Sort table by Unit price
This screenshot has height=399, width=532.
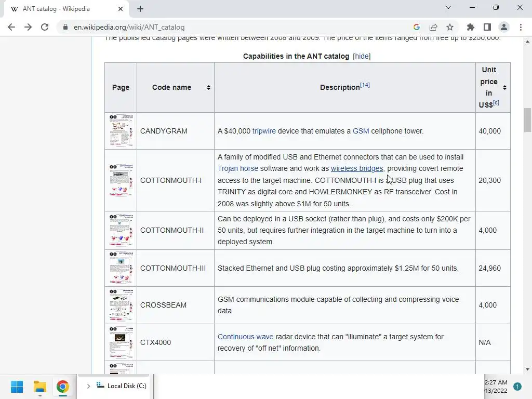point(505,87)
